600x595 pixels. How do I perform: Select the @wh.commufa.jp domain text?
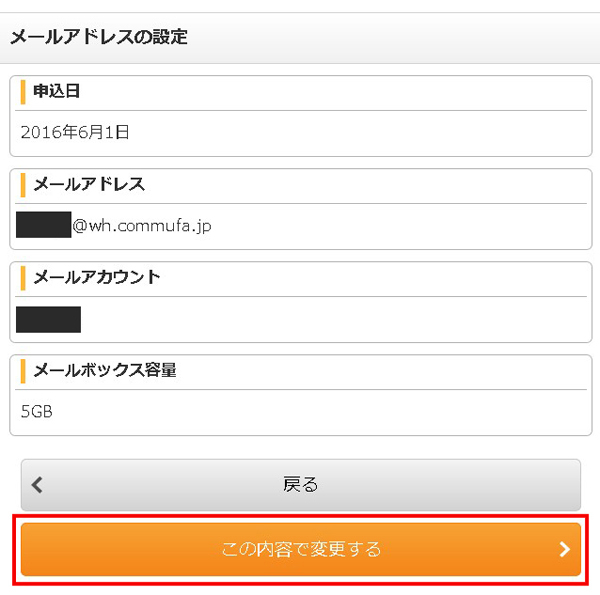(x=142, y=226)
